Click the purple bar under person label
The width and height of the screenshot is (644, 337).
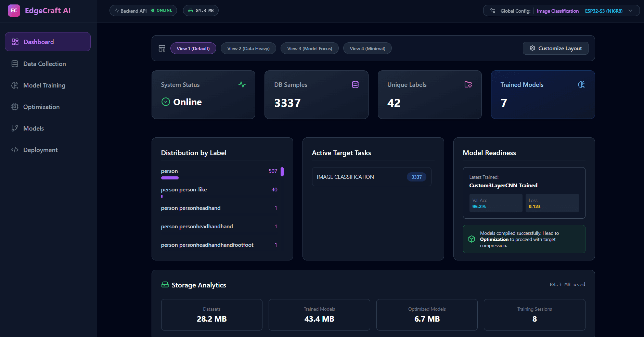coord(170,178)
